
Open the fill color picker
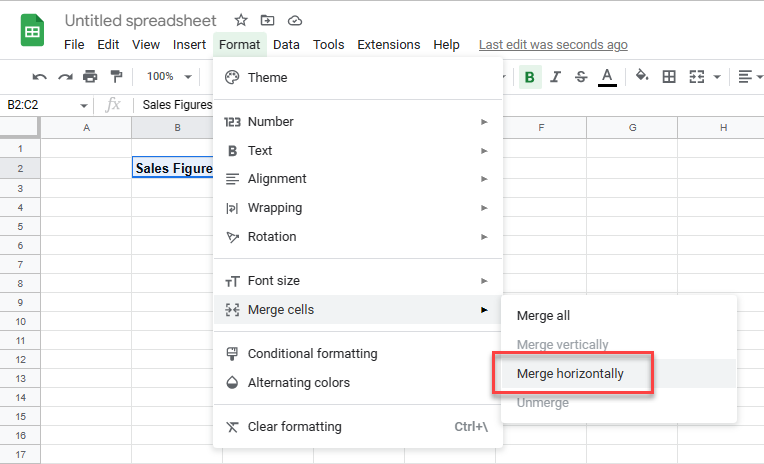coord(642,77)
